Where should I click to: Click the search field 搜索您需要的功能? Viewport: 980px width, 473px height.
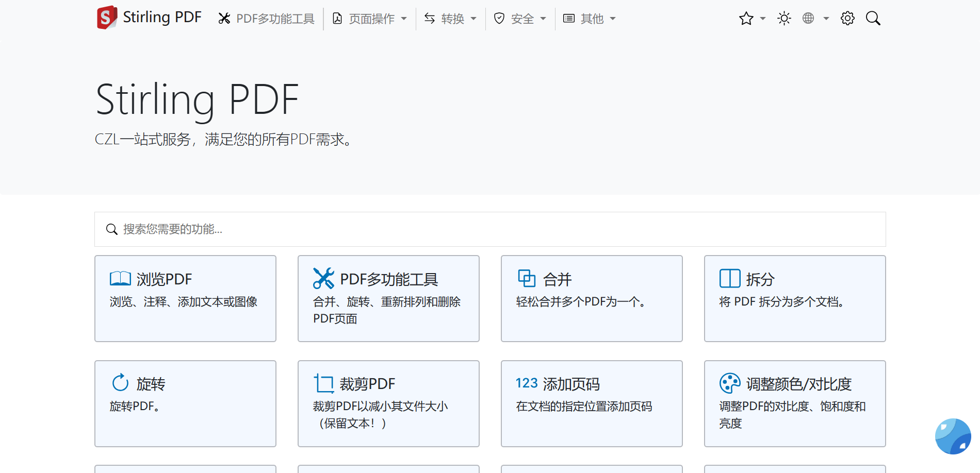click(490, 229)
